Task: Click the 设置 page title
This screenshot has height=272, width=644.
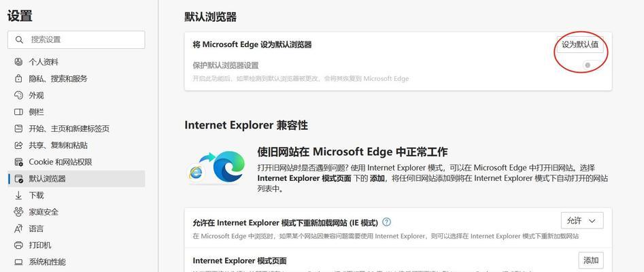Action: (20, 16)
